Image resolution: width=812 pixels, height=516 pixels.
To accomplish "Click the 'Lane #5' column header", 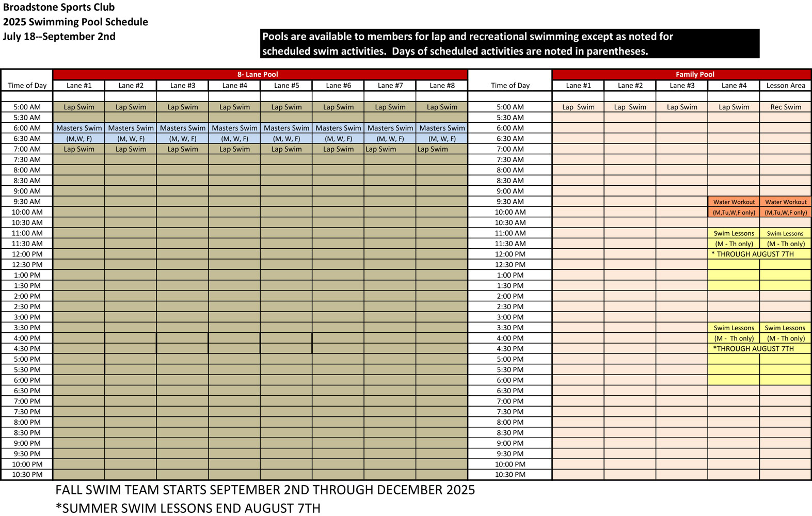I will point(286,86).
